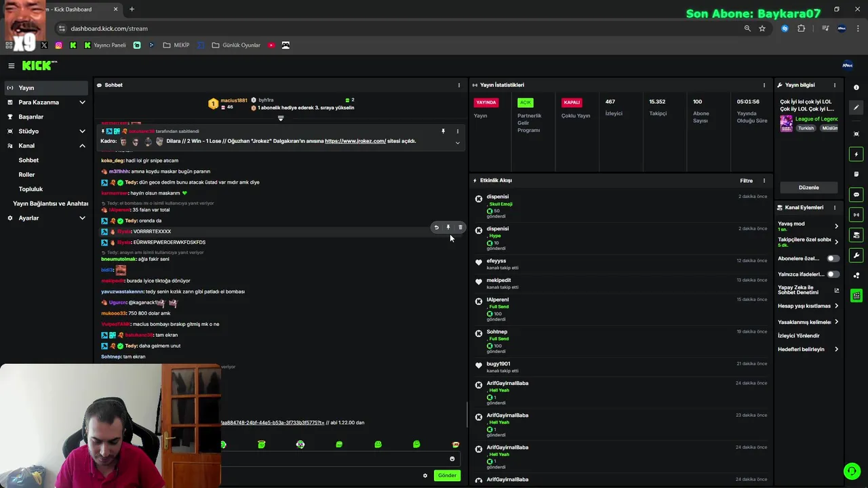The height and width of the screenshot is (488, 868).
Task: Collapse the leaderboard banner handle
Action: 281,118
